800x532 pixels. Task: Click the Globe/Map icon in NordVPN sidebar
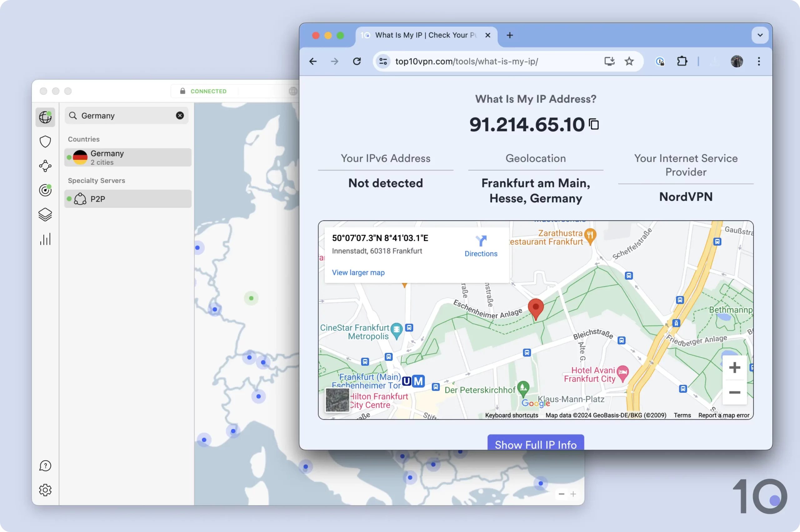click(x=46, y=117)
